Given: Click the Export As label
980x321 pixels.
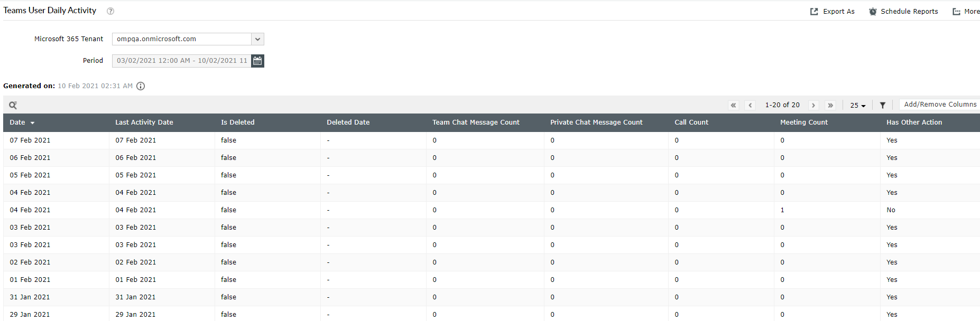Looking at the screenshot, I should (839, 12).
